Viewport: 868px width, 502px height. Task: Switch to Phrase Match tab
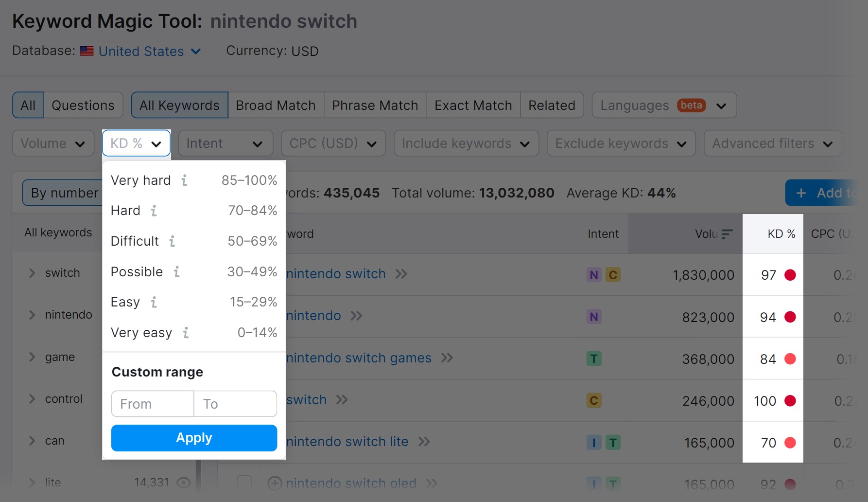[x=375, y=105]
